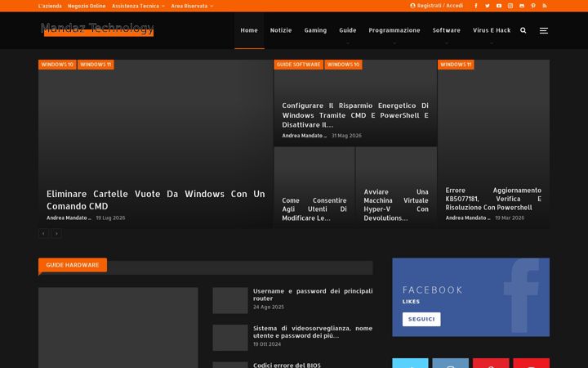Go to the previous slide with the left arrow
The height and width of the screenshot is (368, 588).
click(x=43, y=234)
